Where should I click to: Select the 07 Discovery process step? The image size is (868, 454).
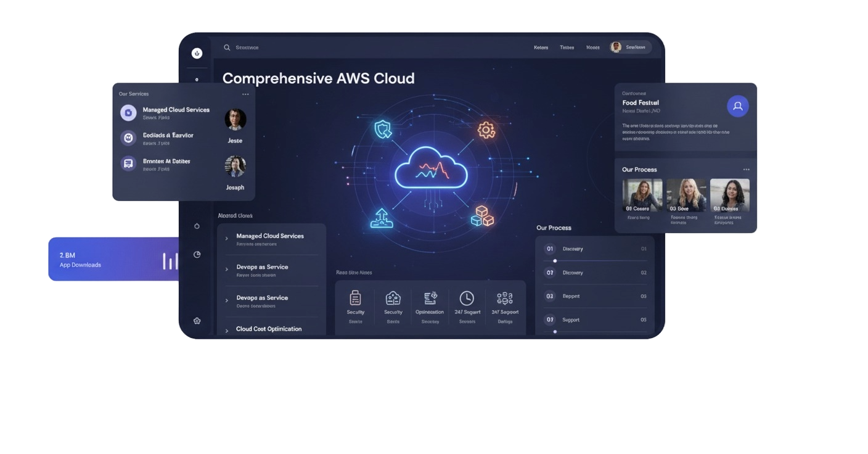coord(595,273)
